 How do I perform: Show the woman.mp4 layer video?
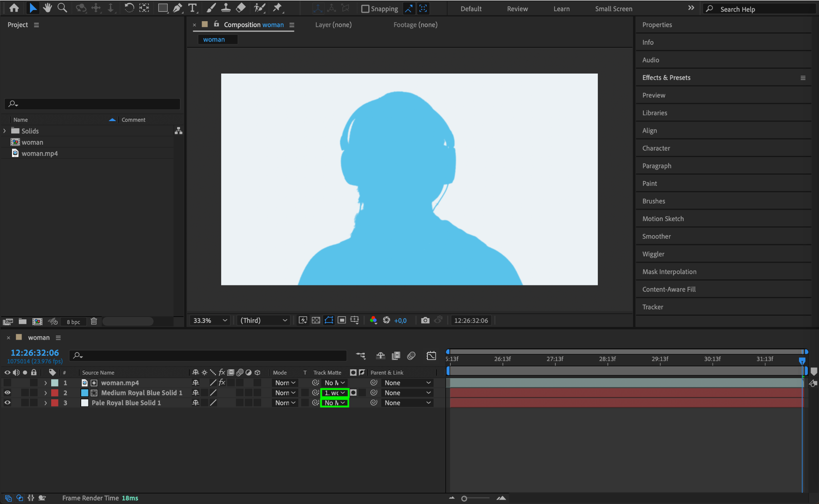(x=7, y=383)
